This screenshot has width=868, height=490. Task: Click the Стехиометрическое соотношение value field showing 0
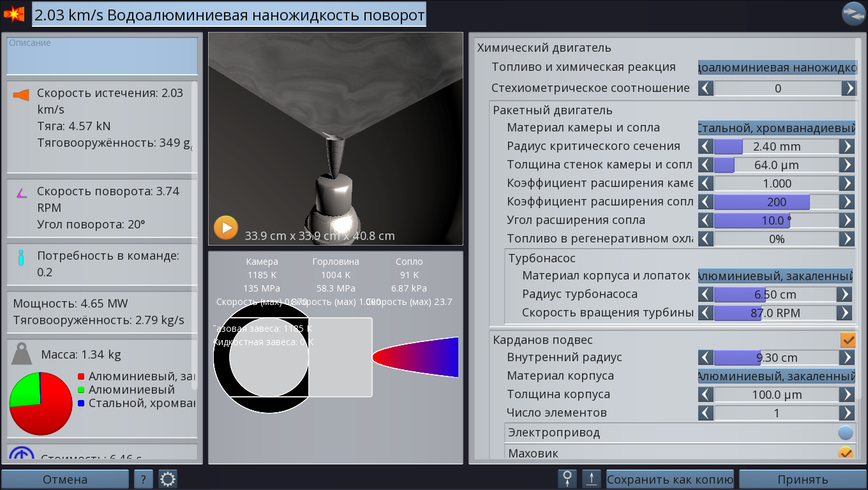click(x=777, y=88)
